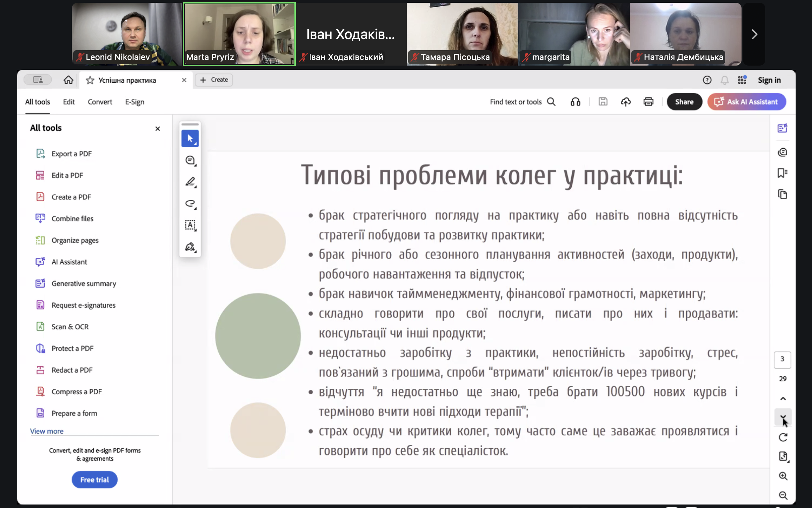
Task: Select the highlighter pen tool
Action: coord(190,182)
